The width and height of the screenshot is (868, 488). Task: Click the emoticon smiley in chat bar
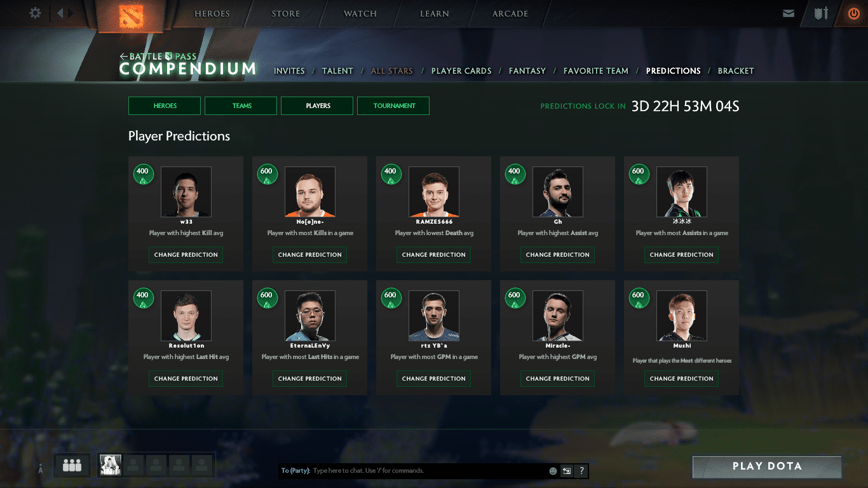553,471
